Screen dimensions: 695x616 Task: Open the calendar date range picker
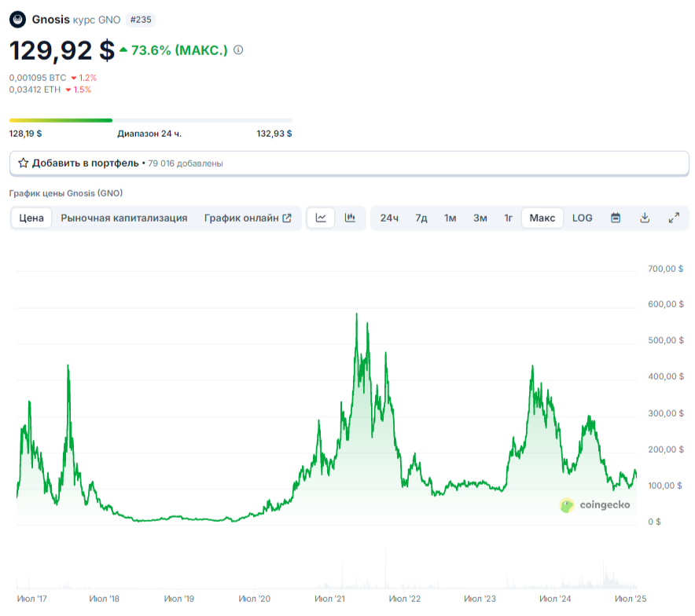click(x=616, y=218)
